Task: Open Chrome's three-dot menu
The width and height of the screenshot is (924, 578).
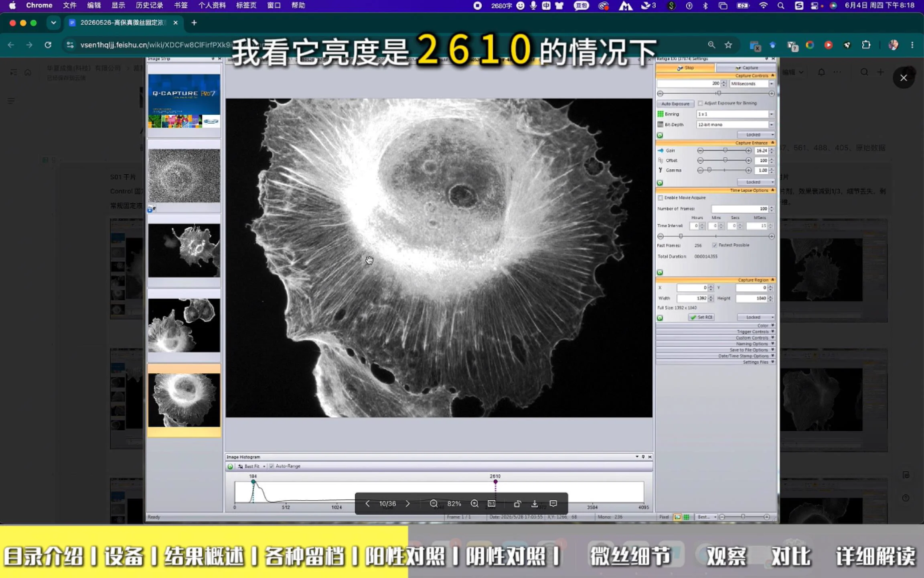Action: pos(912,45)
